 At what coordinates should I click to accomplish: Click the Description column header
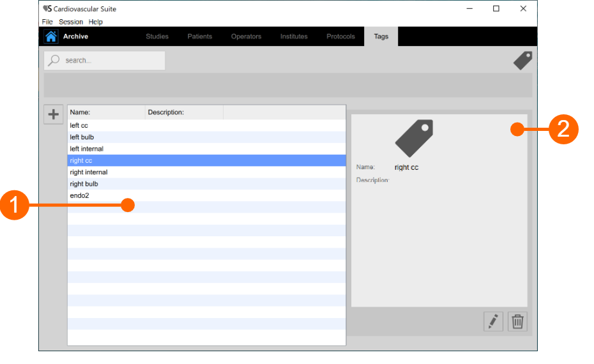click(184, 112)
